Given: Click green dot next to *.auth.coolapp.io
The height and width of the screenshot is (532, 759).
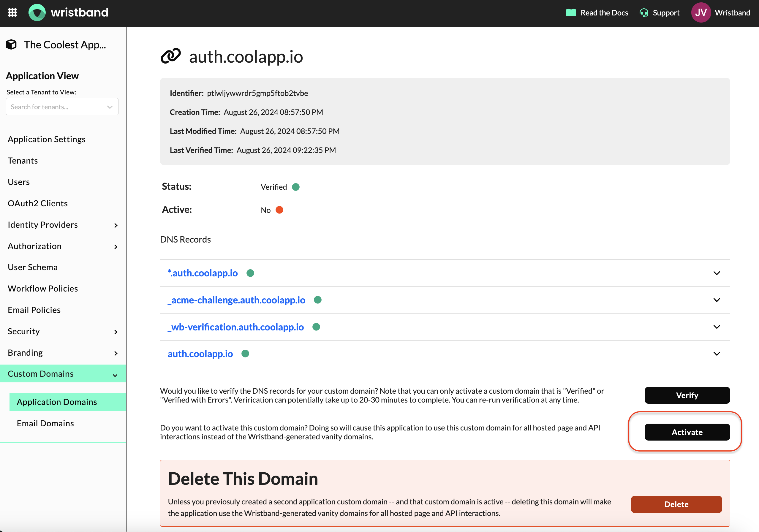Looking at the screenshot, I should 250,273.
